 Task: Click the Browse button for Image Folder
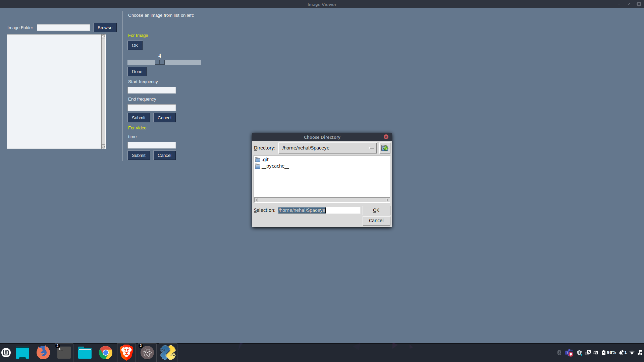105,28
